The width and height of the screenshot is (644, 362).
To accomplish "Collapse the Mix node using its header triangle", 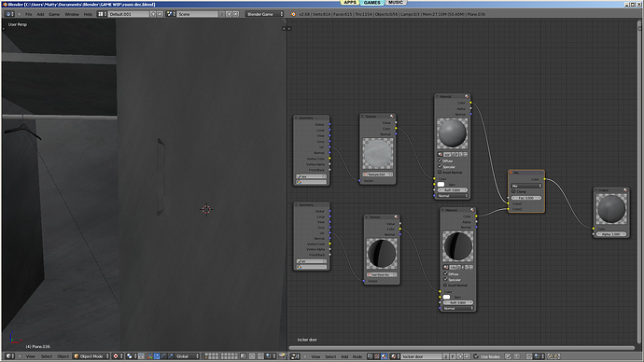I will (x=511, y=173).
